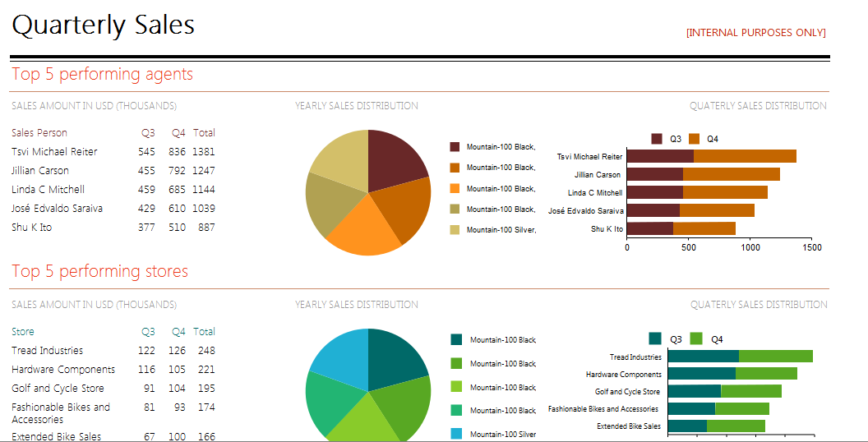Click the Store column header
The height and width of the screenshot is (442, 868).
23,331
